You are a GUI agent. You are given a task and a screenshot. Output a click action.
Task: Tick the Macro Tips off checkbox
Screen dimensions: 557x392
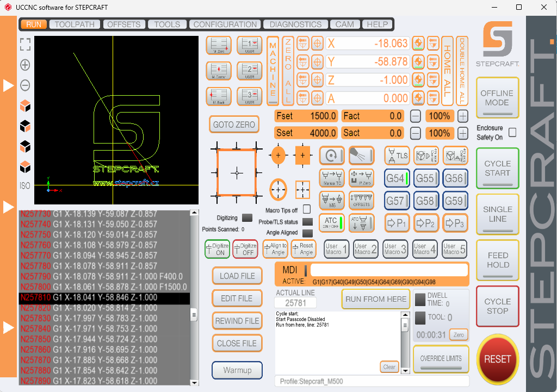tap(307, 209)
